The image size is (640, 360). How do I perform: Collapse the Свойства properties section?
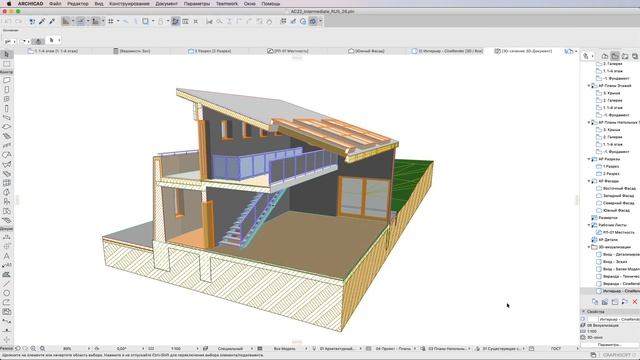pyautogui.click(x=583, y=311)
